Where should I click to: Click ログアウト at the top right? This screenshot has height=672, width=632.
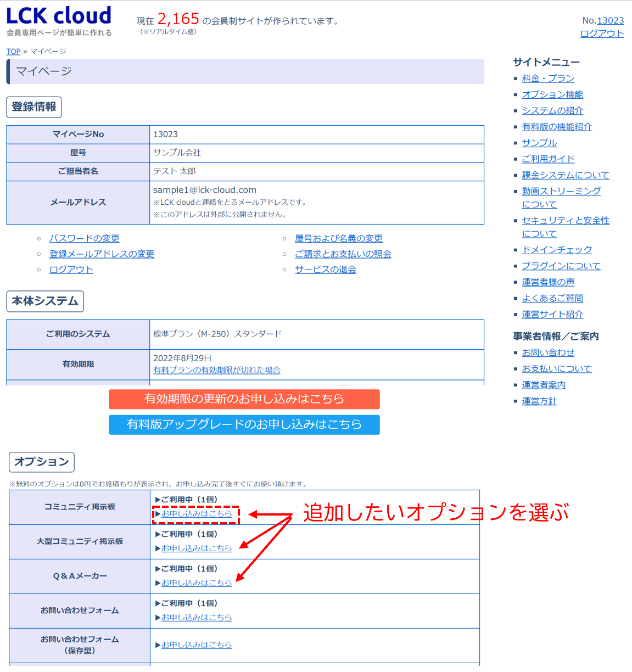click(602, 33)
